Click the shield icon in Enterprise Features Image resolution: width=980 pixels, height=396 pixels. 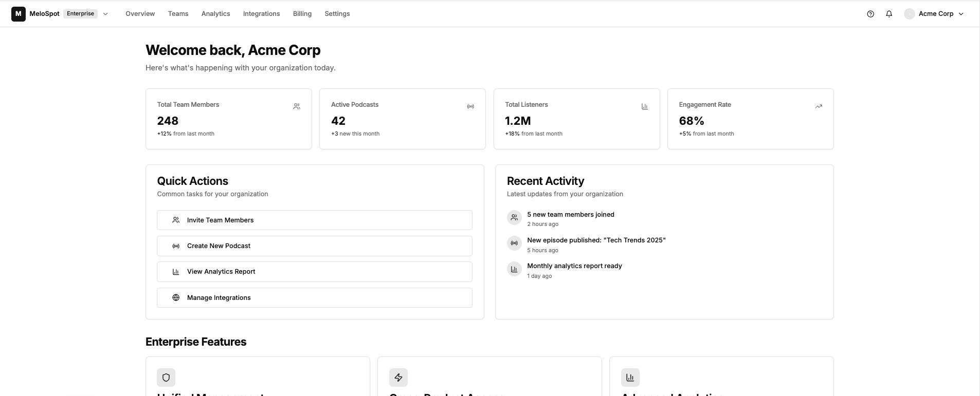coord(166,378)
